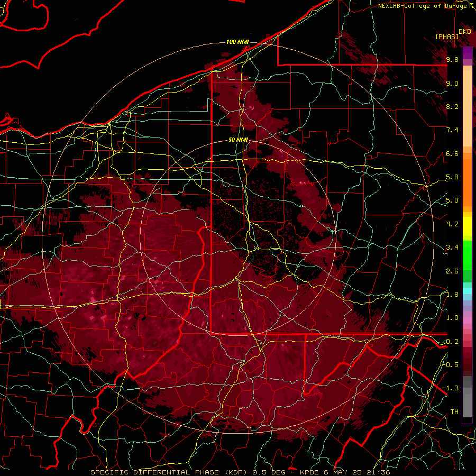
Task: Click the DKD label above the color scale
Action: (x=465, y=32)
